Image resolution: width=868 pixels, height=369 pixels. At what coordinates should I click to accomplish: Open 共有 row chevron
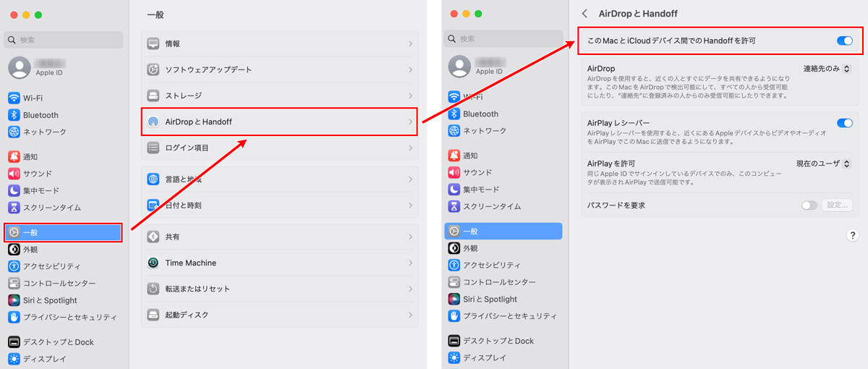tap(410, 237)
